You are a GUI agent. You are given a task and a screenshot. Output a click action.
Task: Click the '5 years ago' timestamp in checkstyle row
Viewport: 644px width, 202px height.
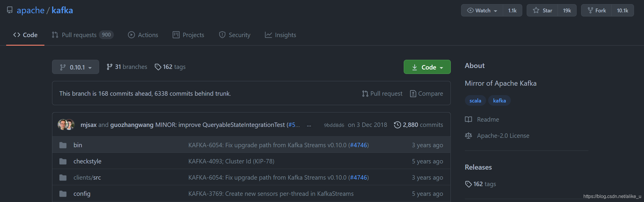[427, 161]
